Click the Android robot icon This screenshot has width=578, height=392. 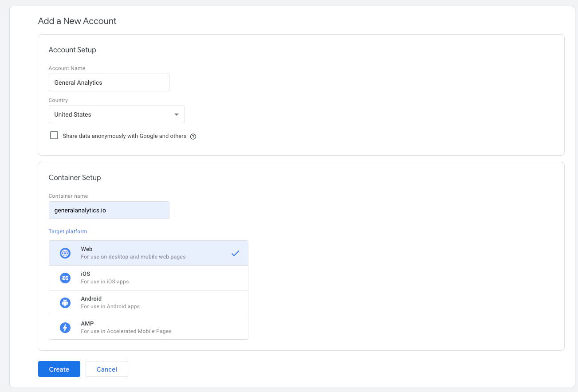(x=65, y=303)
